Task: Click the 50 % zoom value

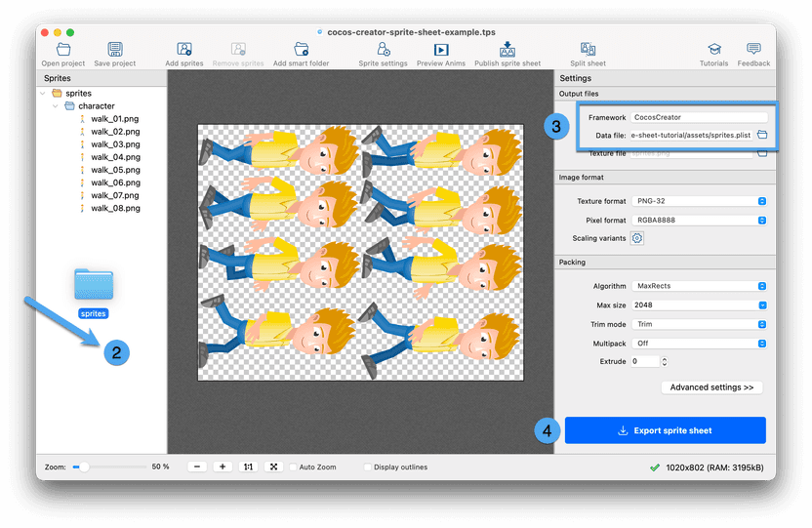Action: coord(160,467)
